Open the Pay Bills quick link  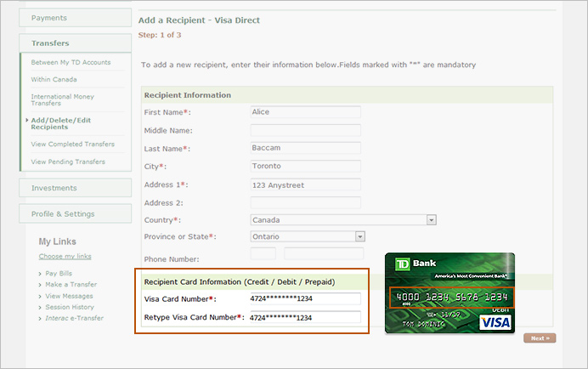59,273
